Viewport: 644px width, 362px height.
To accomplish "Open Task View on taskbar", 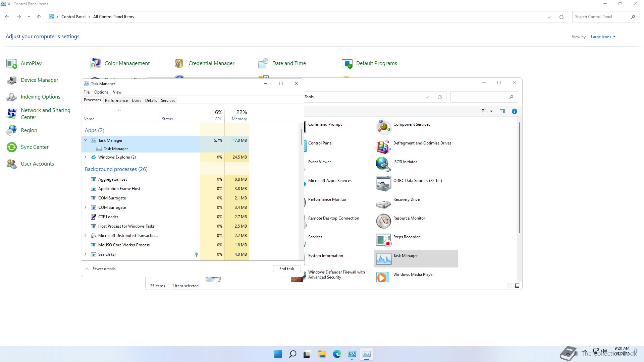I will 307,354.
